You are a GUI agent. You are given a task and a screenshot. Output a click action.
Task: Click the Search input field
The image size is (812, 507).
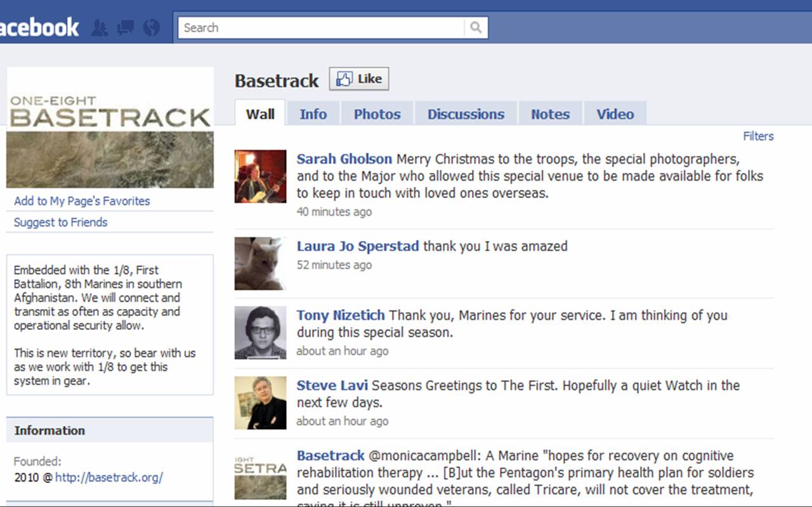322,28
